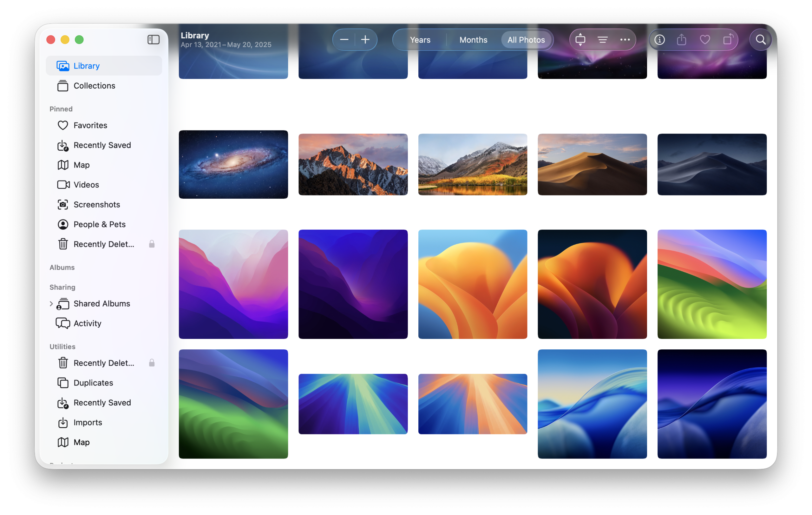Open Collections in the sidebar
This screenshot has width=812, height=515.
pos(94,86)
